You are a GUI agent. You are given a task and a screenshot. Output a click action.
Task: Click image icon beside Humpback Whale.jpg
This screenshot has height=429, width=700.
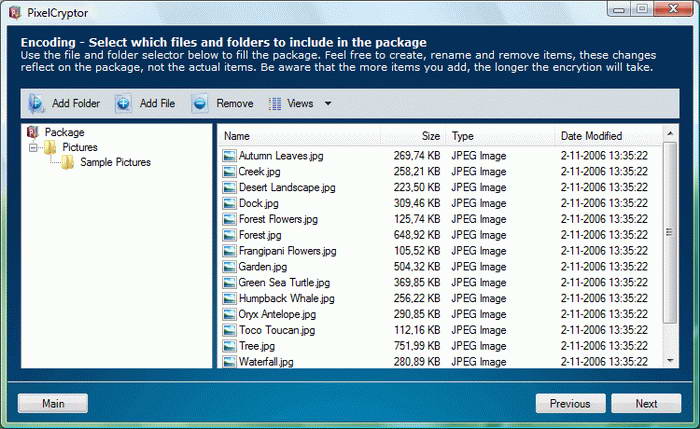[x=229, y=298]
